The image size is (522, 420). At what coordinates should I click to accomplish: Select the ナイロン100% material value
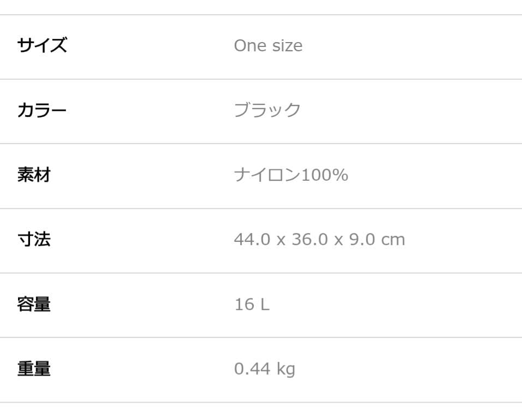[x=291, y=175]
